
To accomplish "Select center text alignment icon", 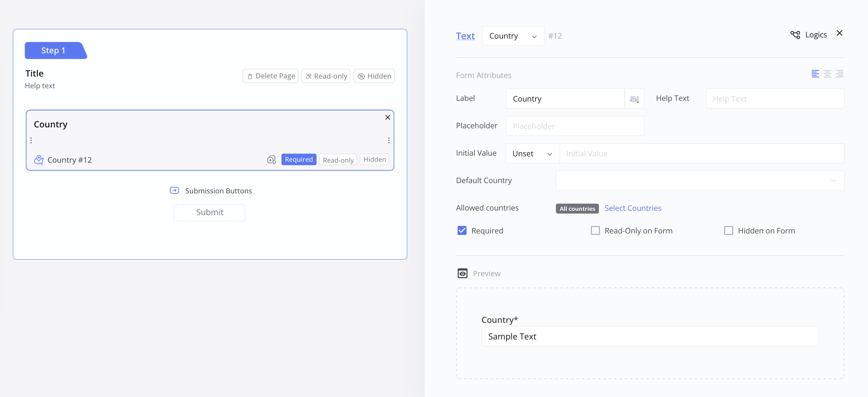I will coord(827,74).
